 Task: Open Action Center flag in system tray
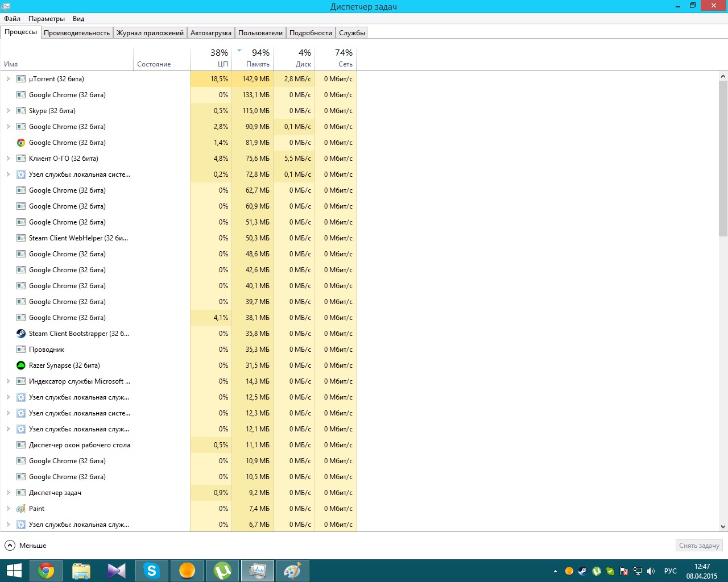624,571
